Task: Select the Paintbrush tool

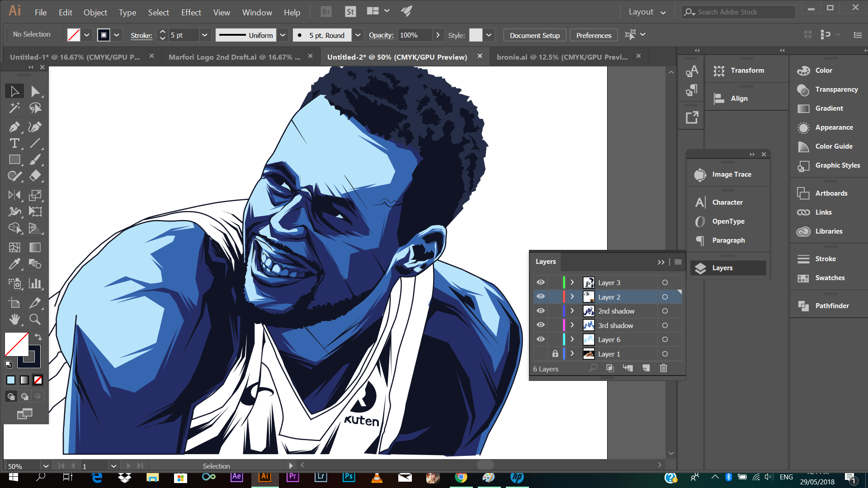Action: coord(35,160)
